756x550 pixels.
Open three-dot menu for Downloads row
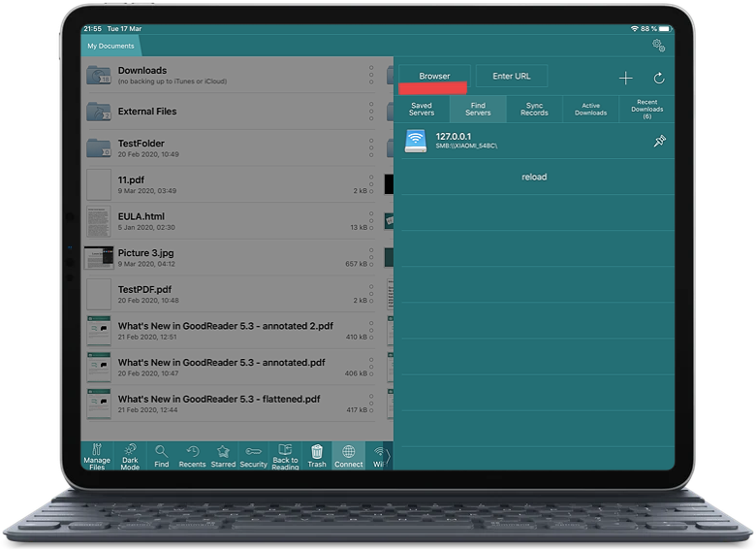tap(371, 75)
